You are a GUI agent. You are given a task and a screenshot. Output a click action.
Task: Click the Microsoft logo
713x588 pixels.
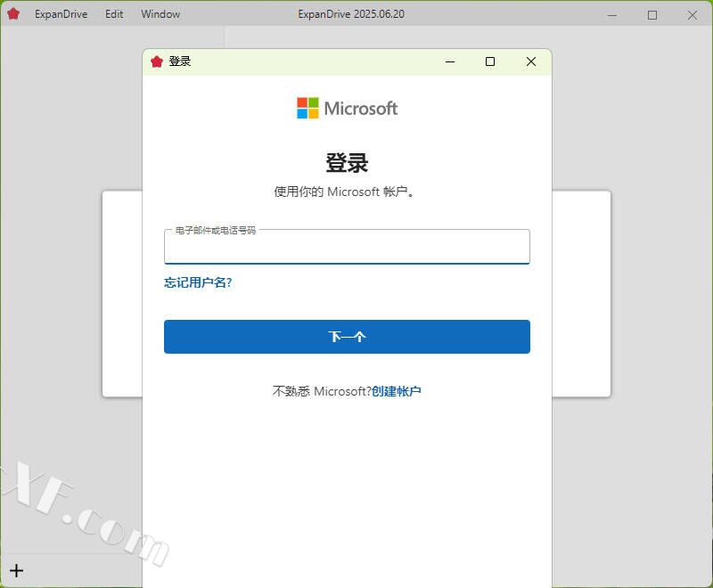[x=347, y=108]
